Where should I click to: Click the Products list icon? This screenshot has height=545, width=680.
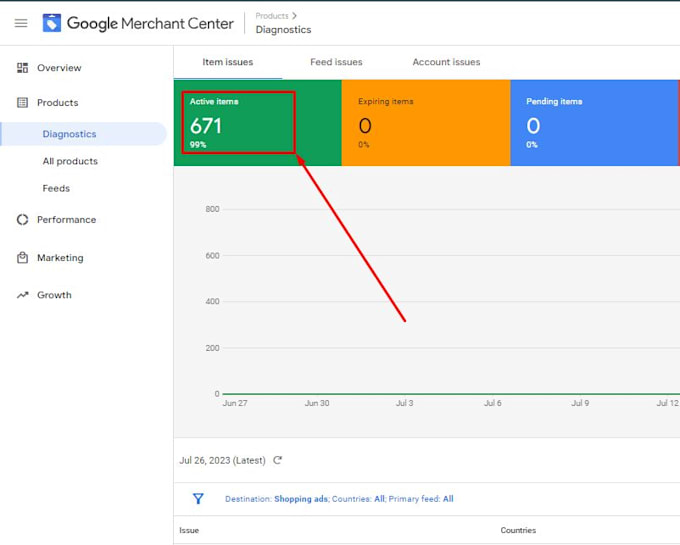pos(23,103)
